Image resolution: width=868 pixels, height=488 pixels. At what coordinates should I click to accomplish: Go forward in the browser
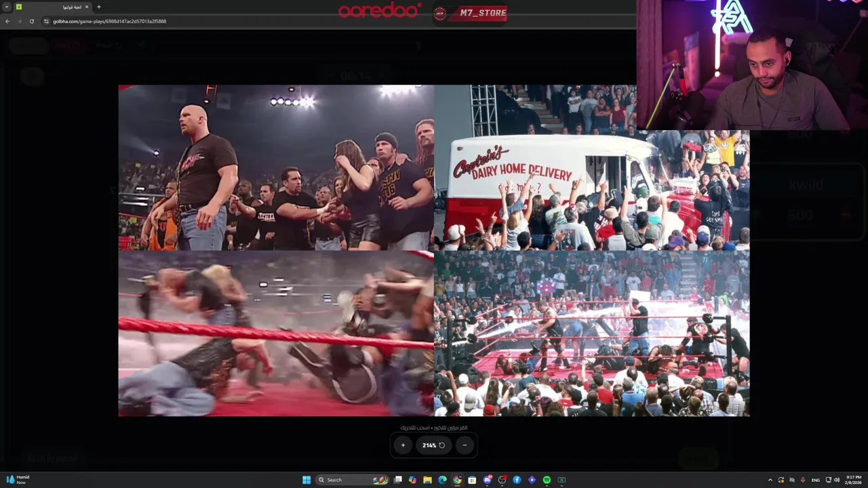coord(19,21)
